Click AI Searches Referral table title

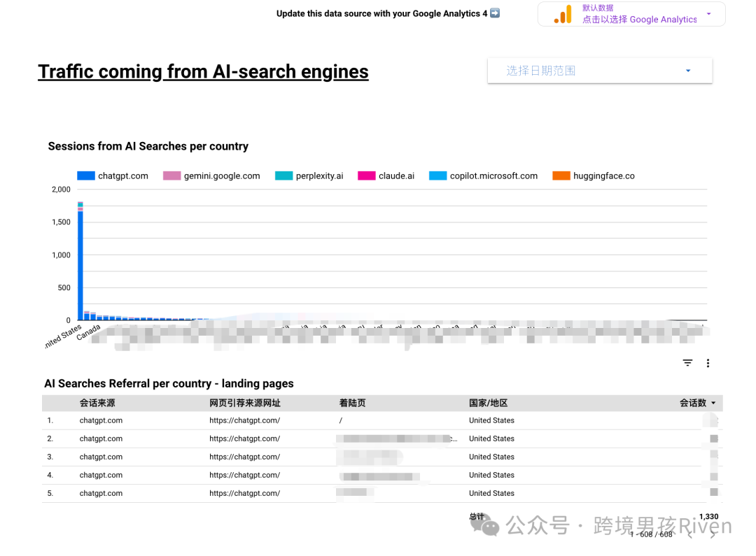point(169,383)
